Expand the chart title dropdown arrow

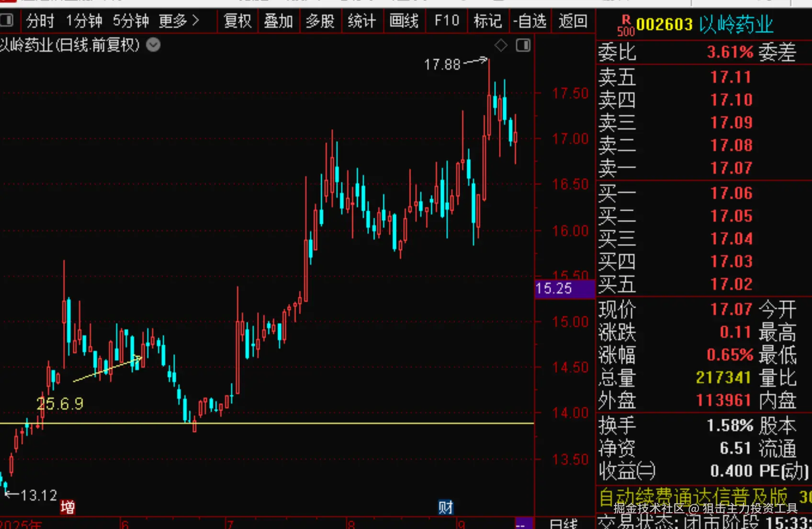[x=153, y=45]
